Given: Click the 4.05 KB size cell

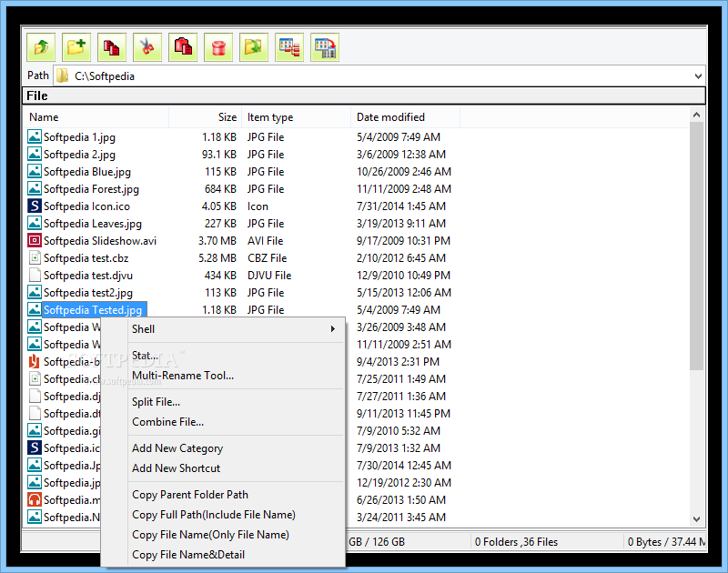Looking at the screenshot, I should point(218,206).
